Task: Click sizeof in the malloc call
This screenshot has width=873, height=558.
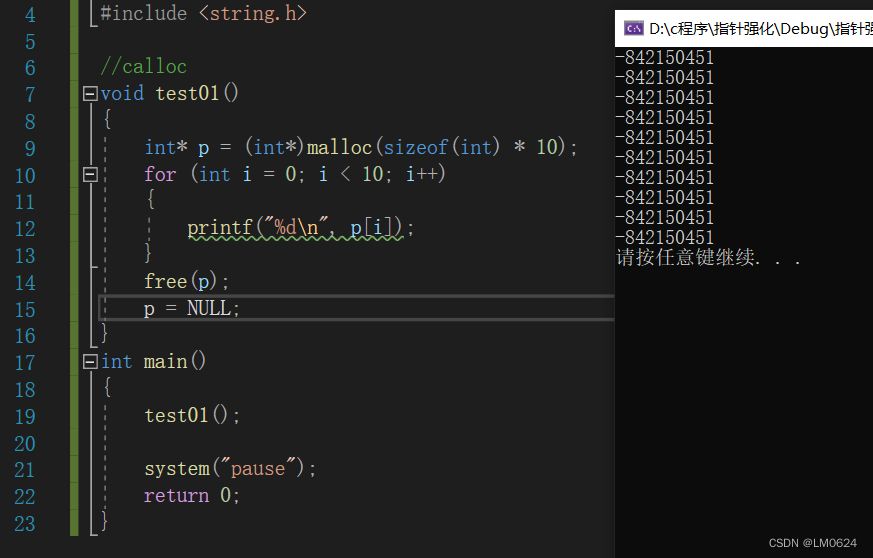Action: point(415,147)
